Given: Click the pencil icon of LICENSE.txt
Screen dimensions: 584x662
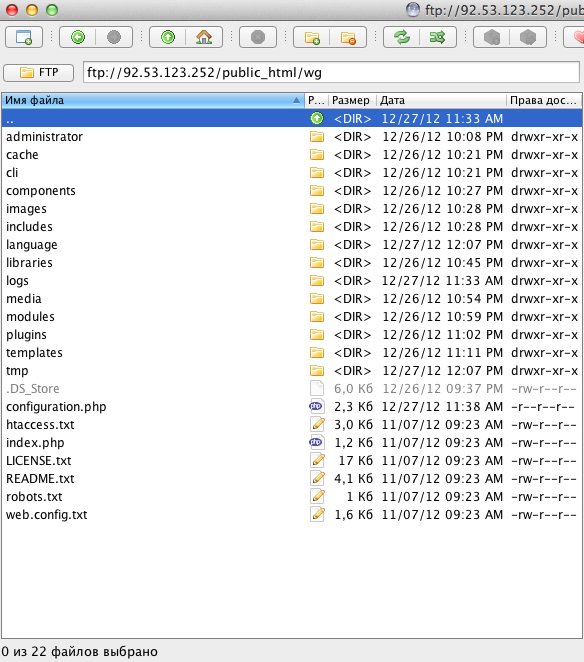Looking at the screenshot, I should 317,460.
